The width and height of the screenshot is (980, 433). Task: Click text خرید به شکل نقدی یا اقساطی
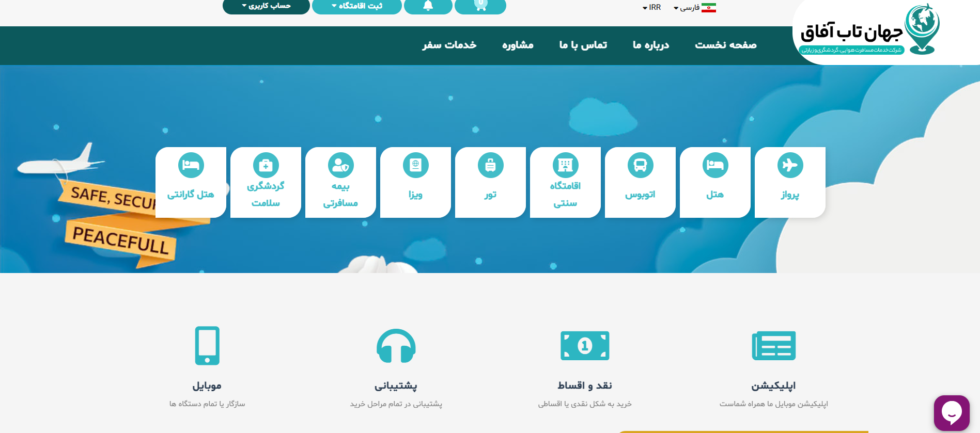585,404
